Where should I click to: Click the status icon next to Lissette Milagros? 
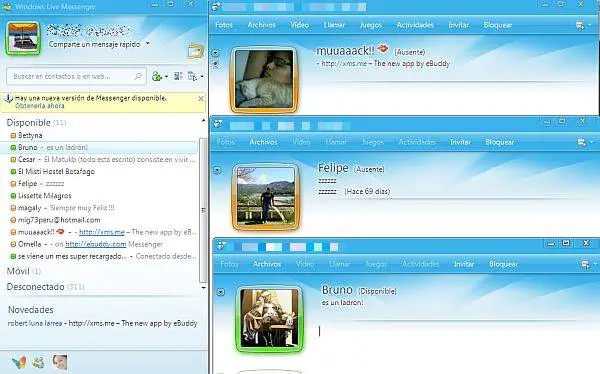(x=13, y=196)
